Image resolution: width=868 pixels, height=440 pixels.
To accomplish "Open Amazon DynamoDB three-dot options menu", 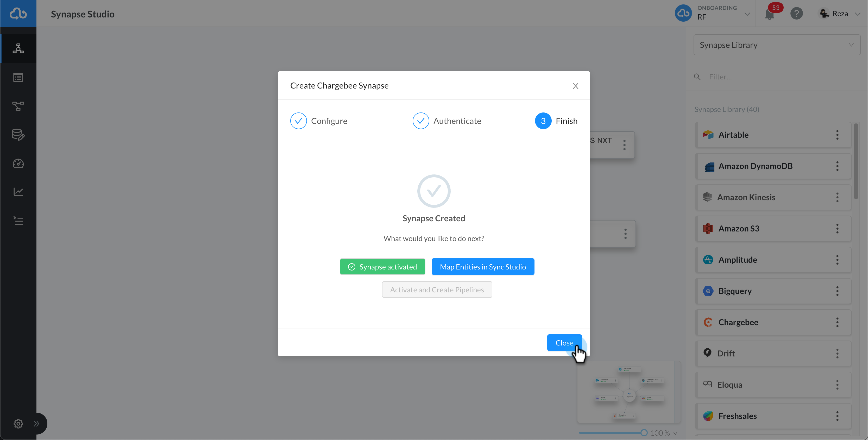I will [x=837, y=166].
